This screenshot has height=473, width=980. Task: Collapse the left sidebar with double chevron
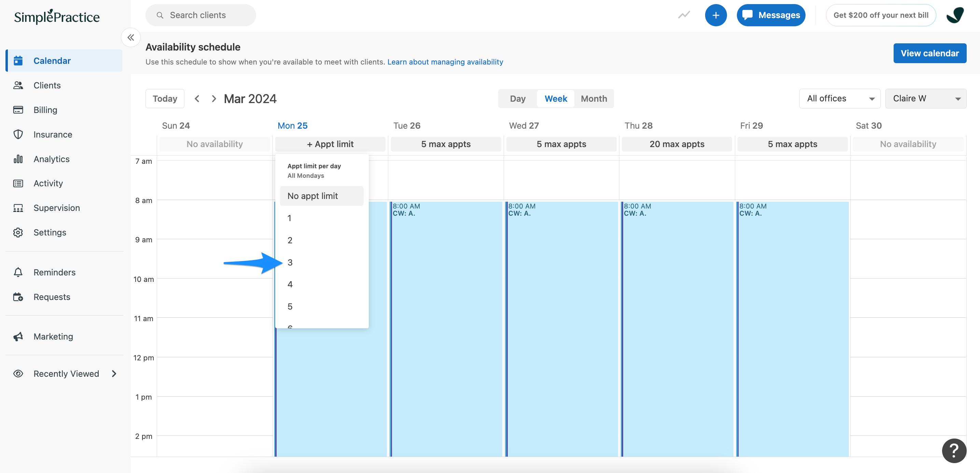tap(131, 38)
